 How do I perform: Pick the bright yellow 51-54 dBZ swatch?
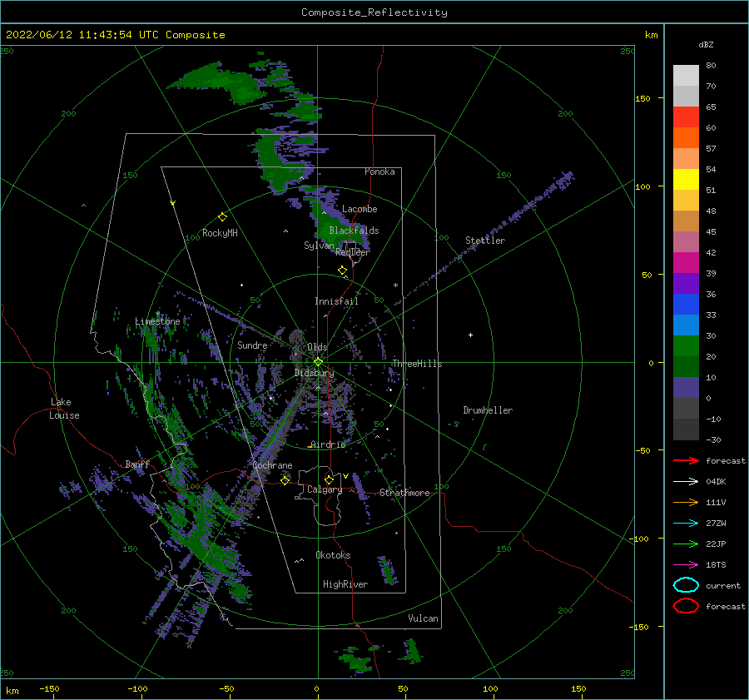tap(686, 180)
